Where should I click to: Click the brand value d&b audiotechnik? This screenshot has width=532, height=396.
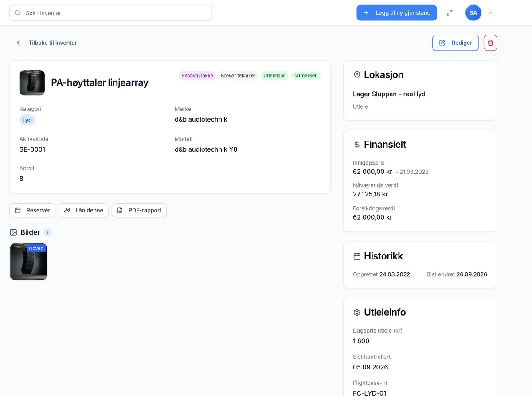tap(201, 119)
